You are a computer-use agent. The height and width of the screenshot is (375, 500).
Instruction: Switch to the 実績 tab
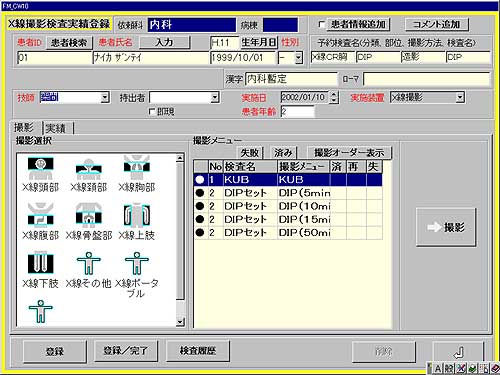pyautogui.click(x=57, y=128)
